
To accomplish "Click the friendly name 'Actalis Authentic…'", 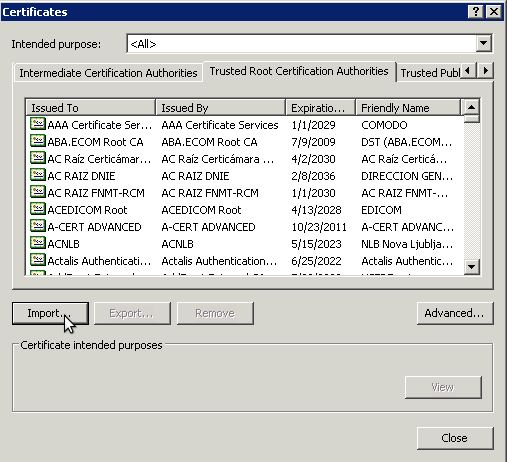I will 407,261.
